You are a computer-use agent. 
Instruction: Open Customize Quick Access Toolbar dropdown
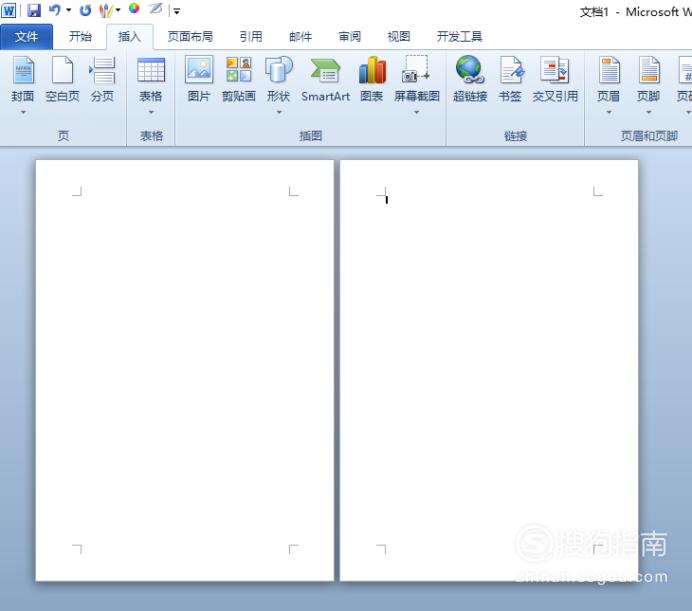pos(177,11)
